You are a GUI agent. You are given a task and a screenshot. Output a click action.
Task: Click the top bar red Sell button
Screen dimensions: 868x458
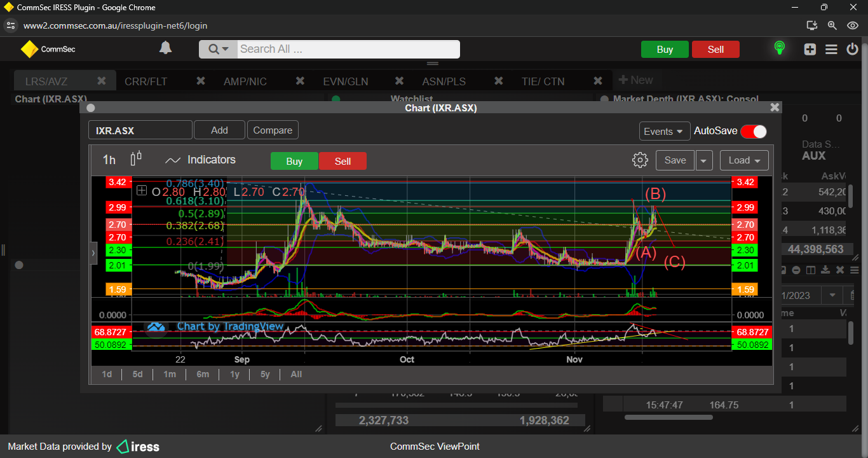pyautogui.click(x=715, y=50)
